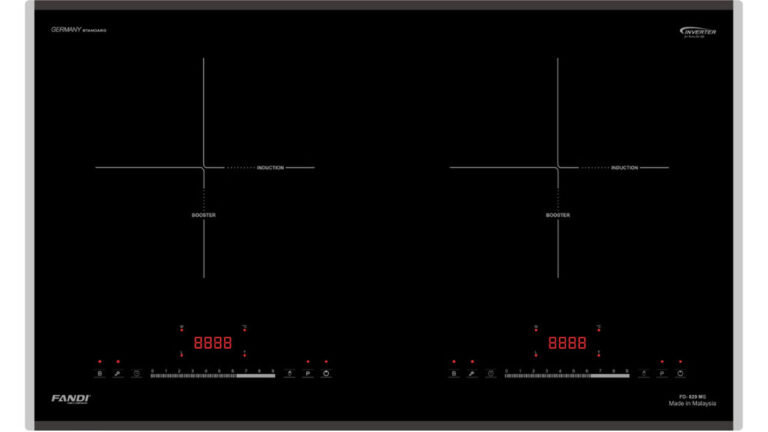Tap the right zone B booster key

(453, 373)
